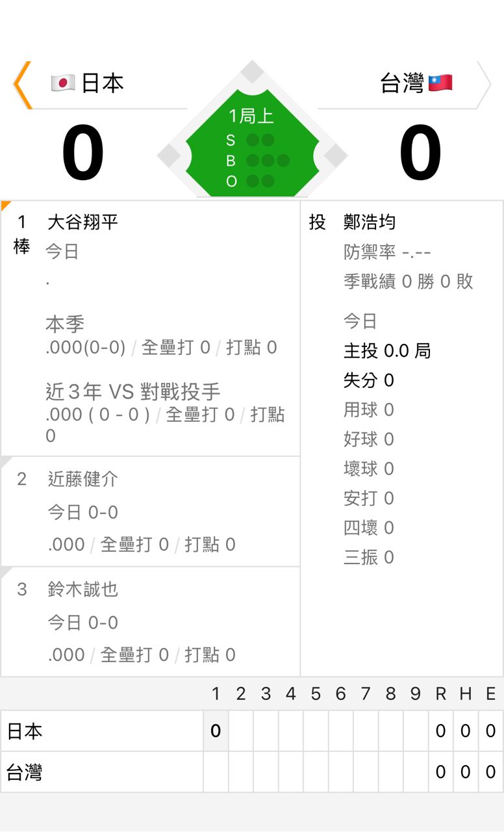Open pitcher 鄭浩均 details

(x=369, y=222)
